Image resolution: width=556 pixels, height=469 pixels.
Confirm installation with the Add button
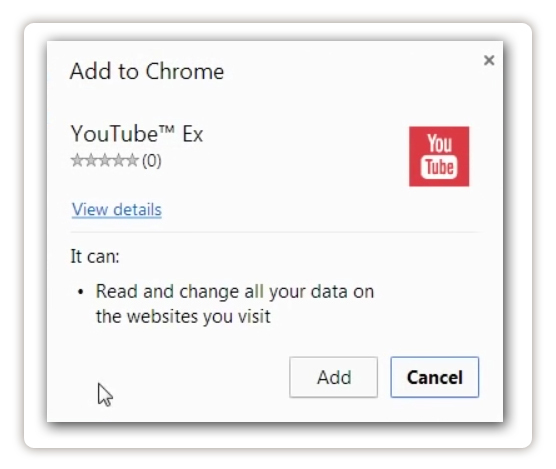click(333, 377)
